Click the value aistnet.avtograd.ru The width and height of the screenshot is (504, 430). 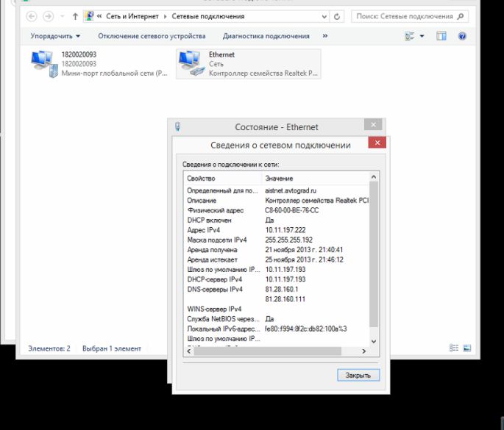coord(291,191)
